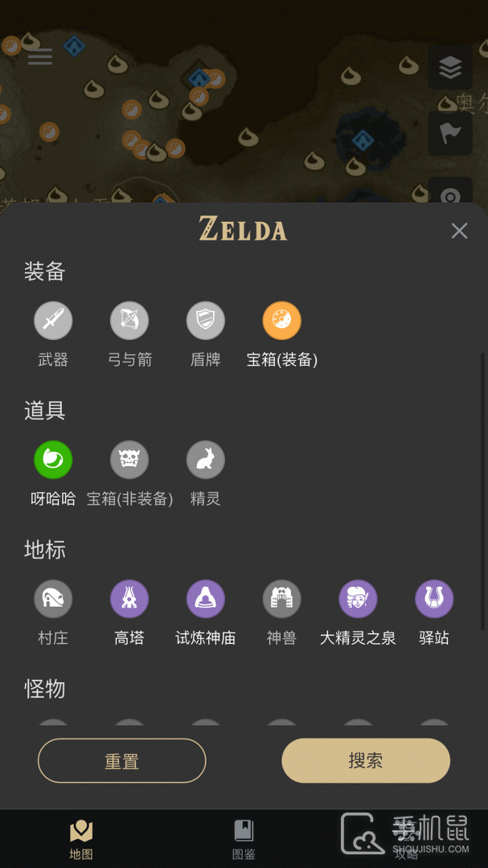Open the 图鉴 encyclopedia tab
The image size is (488, 868).
click(244, 839)
